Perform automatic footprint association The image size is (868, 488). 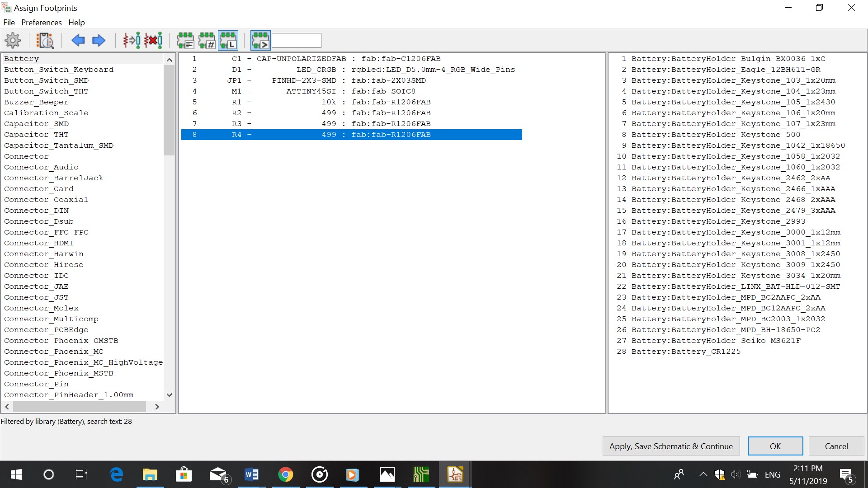point(132,41)
